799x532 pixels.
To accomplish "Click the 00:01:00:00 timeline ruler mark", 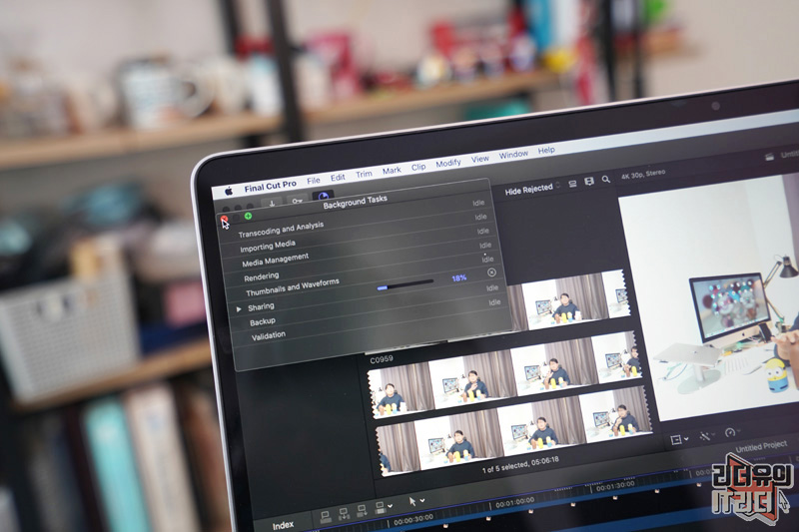I will coord(514,503).
